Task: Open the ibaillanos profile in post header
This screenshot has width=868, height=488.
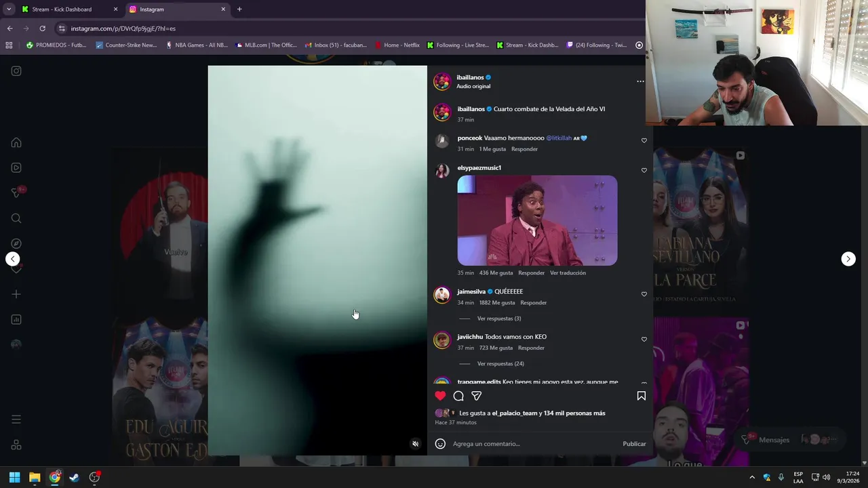Action: tap(470, 77)
